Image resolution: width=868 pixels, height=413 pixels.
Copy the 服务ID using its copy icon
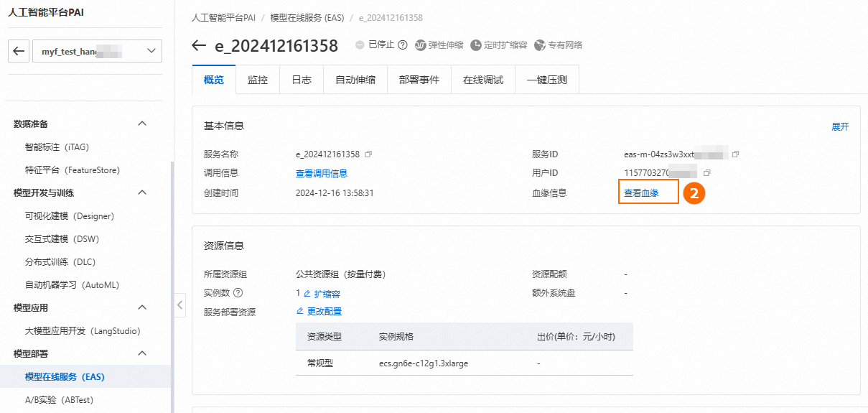735,154
